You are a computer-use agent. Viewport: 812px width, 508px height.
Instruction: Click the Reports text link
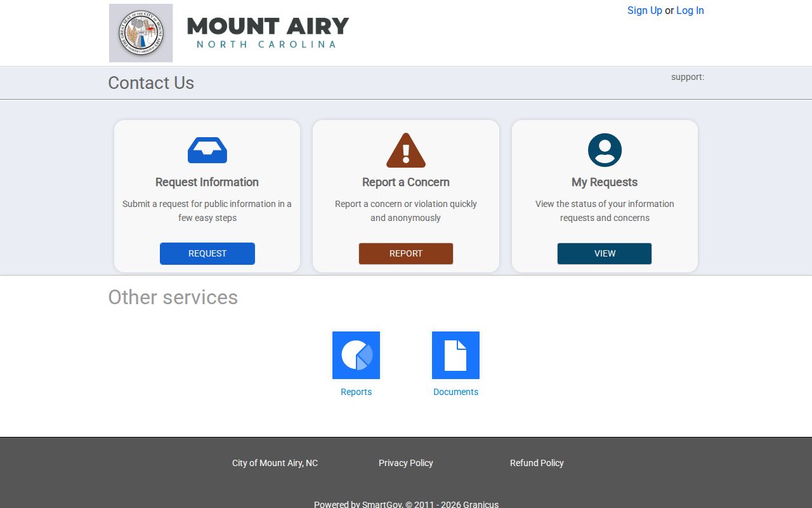pyautogui.click(x=356, y=392)
